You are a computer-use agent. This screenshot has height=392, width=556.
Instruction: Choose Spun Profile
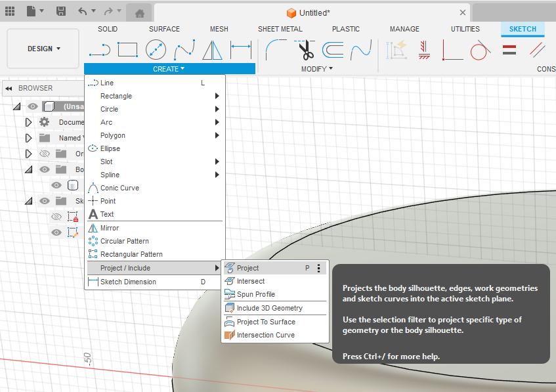tap(275, 294)
